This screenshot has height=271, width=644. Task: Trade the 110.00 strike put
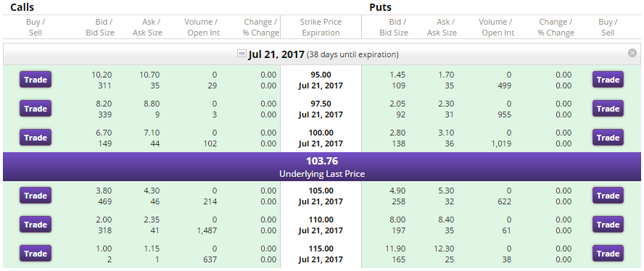(608, 225)
